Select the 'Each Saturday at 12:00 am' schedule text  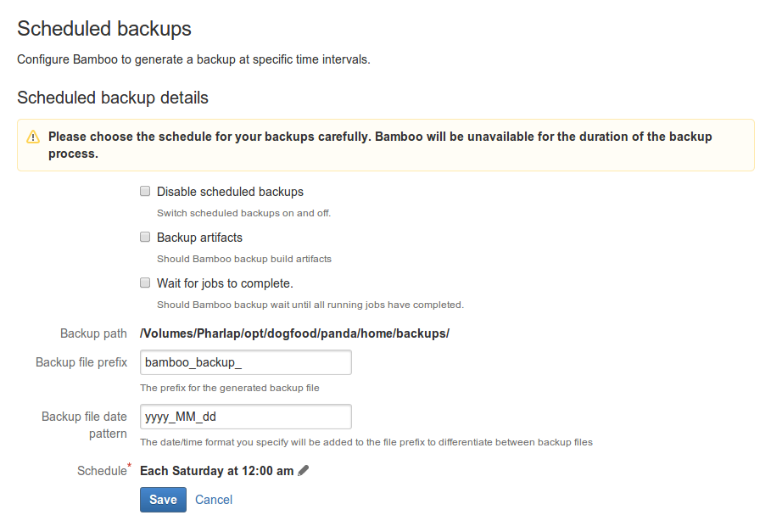coord(217,471)
